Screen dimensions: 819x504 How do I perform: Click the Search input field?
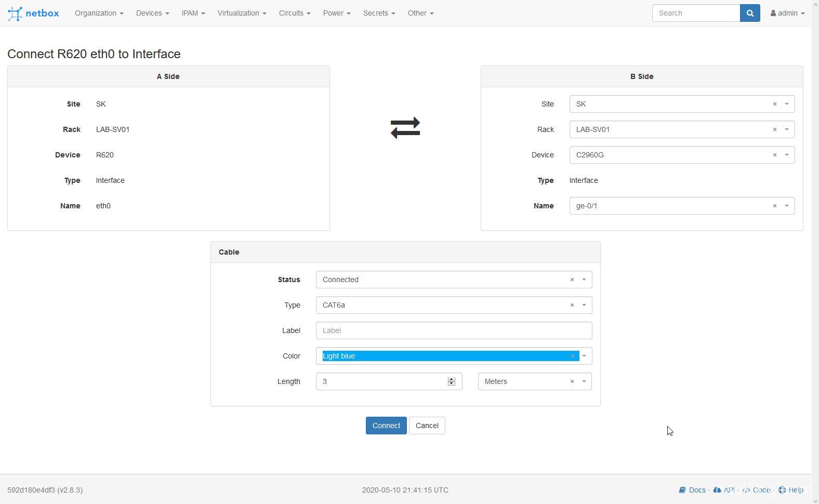tap(696, 13)
